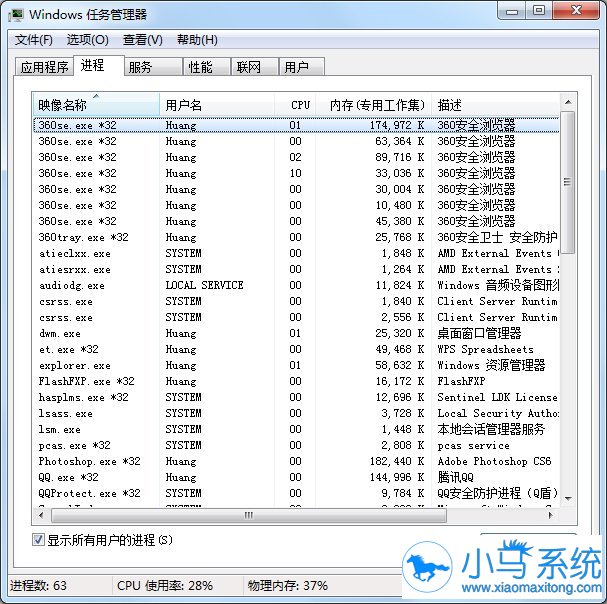Sort by 内存(专用工作集) column header
607x604 pixels.
click(x=373, y=105)
